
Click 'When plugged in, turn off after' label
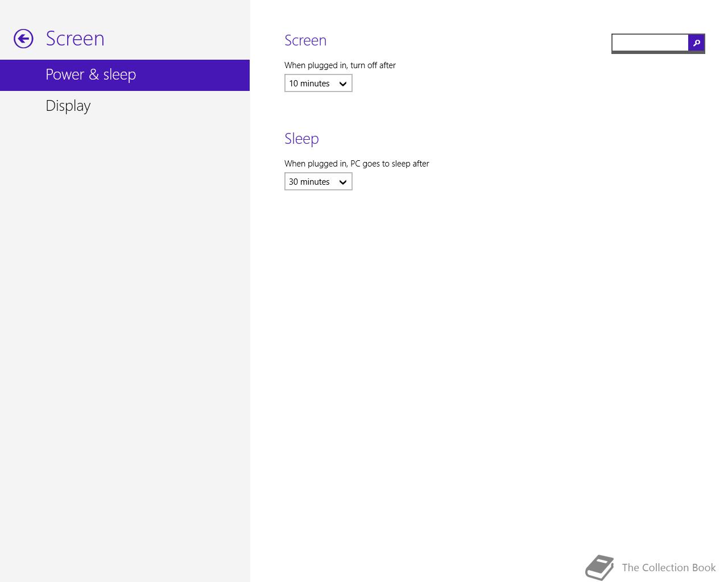click(340, 65)
